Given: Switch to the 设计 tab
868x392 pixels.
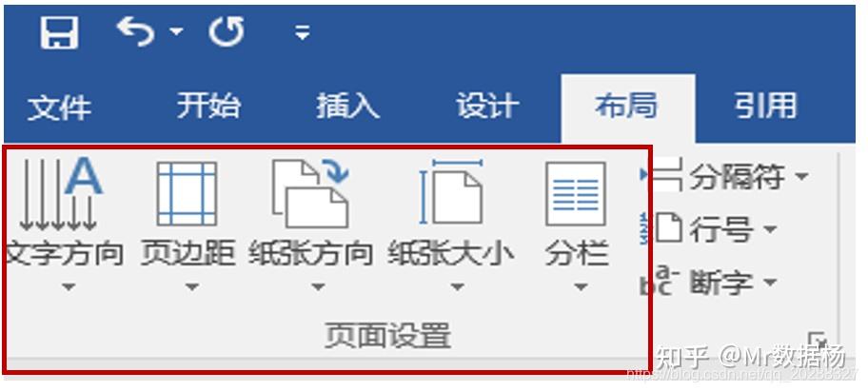Looking at the screenshot, I should click(x=487, y=106).
